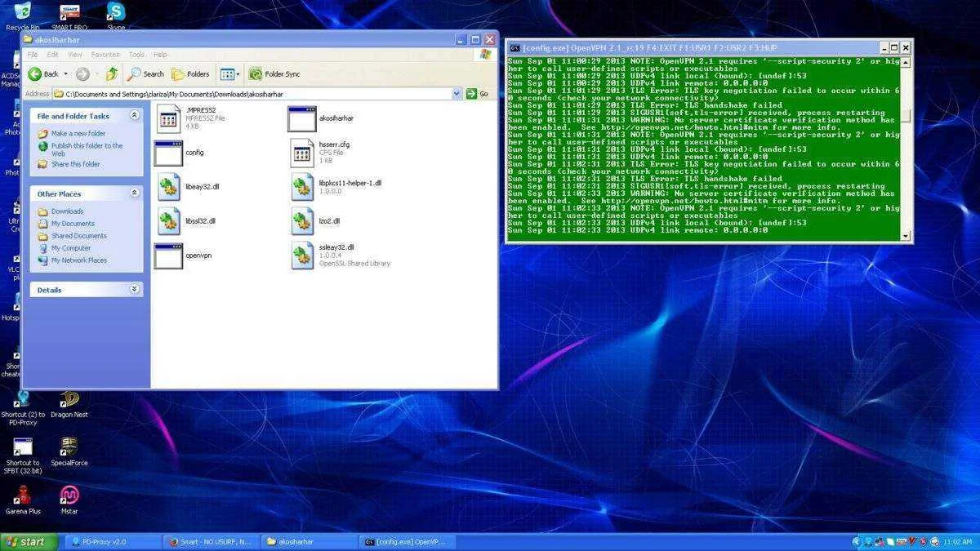
Task: Select the hsserr.cfg file icon
Action: coord(302,153)
